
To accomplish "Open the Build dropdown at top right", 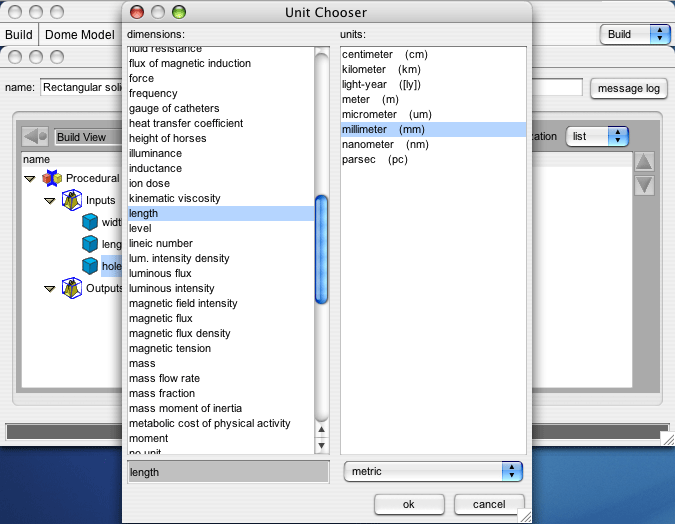I will click(x=635, y=34).
